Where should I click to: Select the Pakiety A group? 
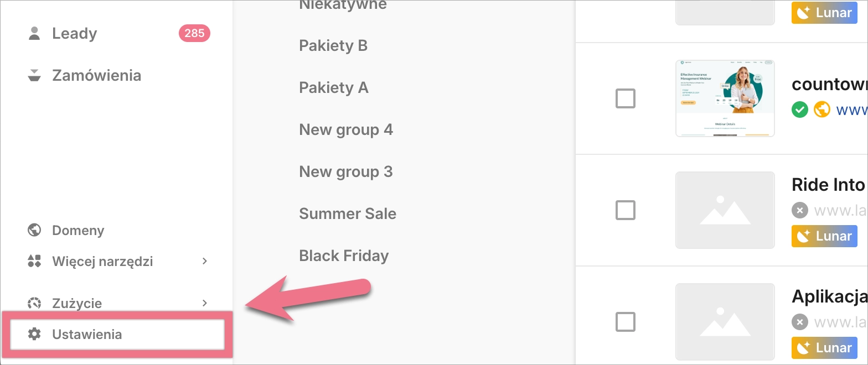pyautogui.click(x=334, y=87)
